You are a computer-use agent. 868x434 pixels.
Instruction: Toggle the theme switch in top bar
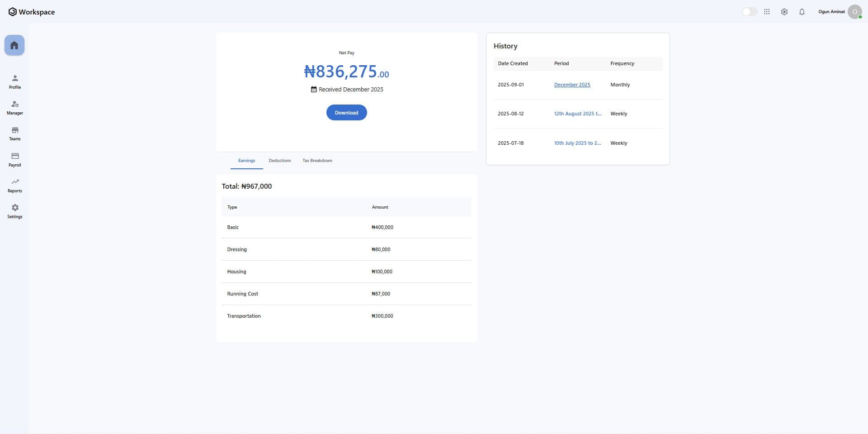point(750,12)
